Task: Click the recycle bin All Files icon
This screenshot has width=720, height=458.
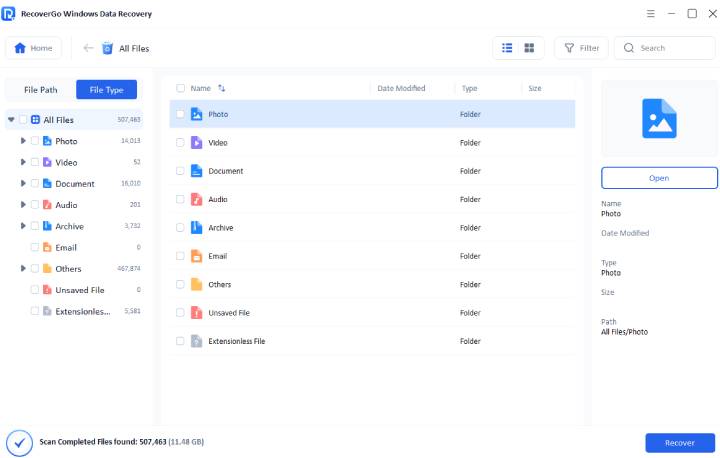Action: click(x=107, y=48)
